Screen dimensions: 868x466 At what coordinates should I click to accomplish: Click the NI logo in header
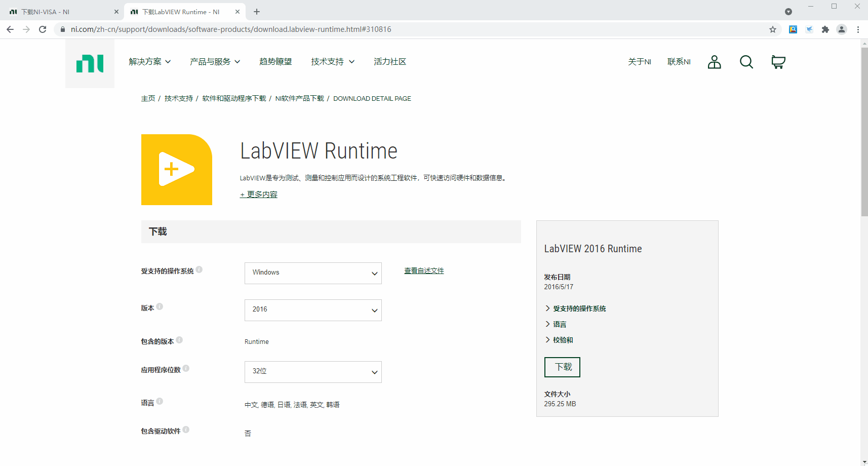click(90, 64)
